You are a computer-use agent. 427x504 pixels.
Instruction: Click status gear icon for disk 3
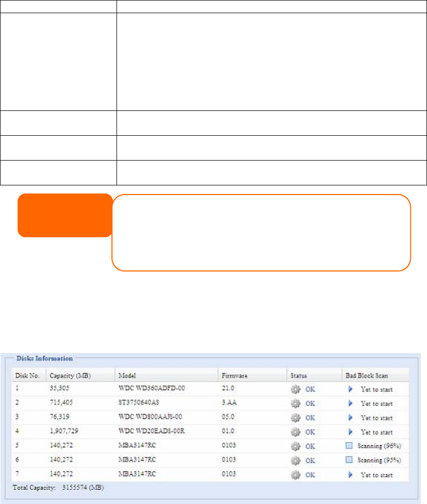tap(295, 418)
